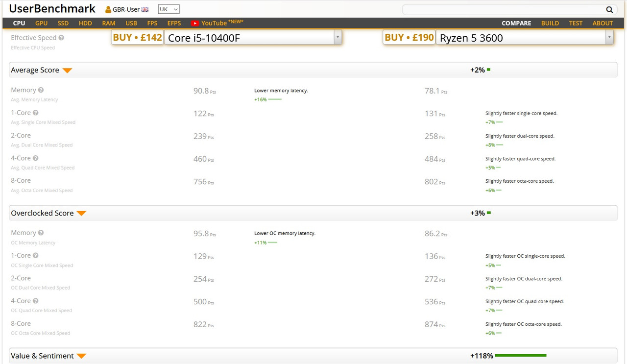Click the 802 Pts 8-Core value
Screen dimensions: 627x364
pyautogui.click(x=435, y=182)
